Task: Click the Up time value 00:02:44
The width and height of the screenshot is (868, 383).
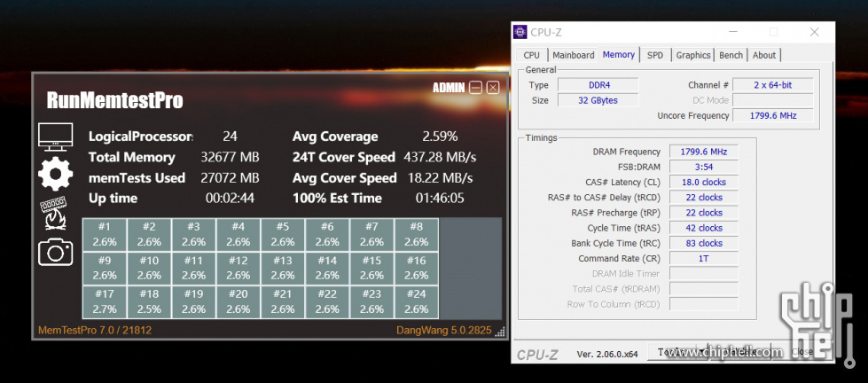Action: (230, 198)
